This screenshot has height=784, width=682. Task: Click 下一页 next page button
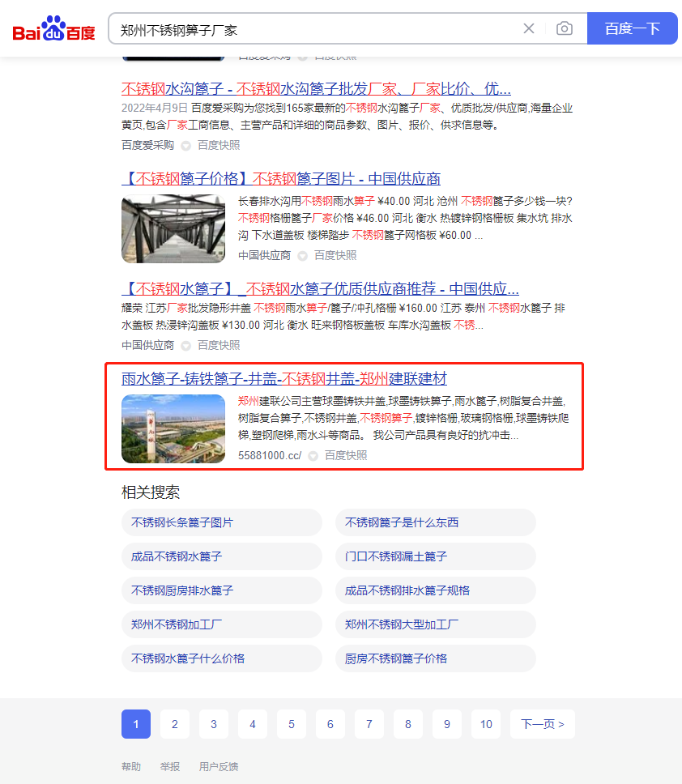(543, 724)
